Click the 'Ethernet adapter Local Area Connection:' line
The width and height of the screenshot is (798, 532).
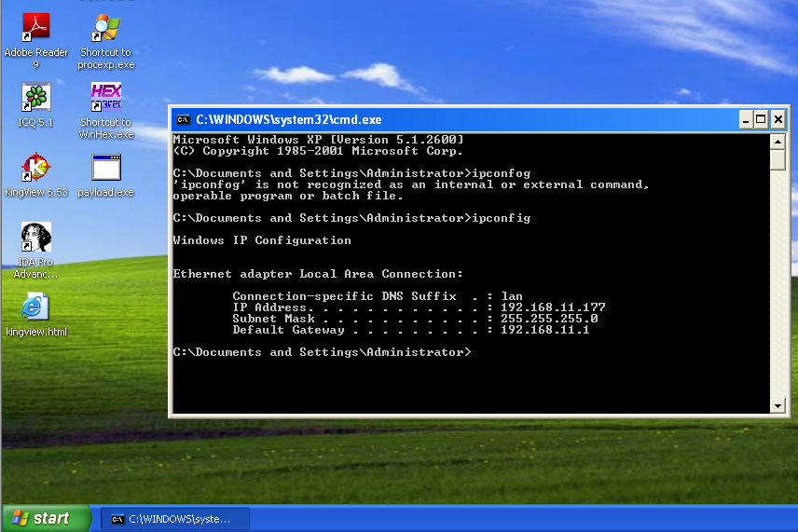tap(318, 274)
